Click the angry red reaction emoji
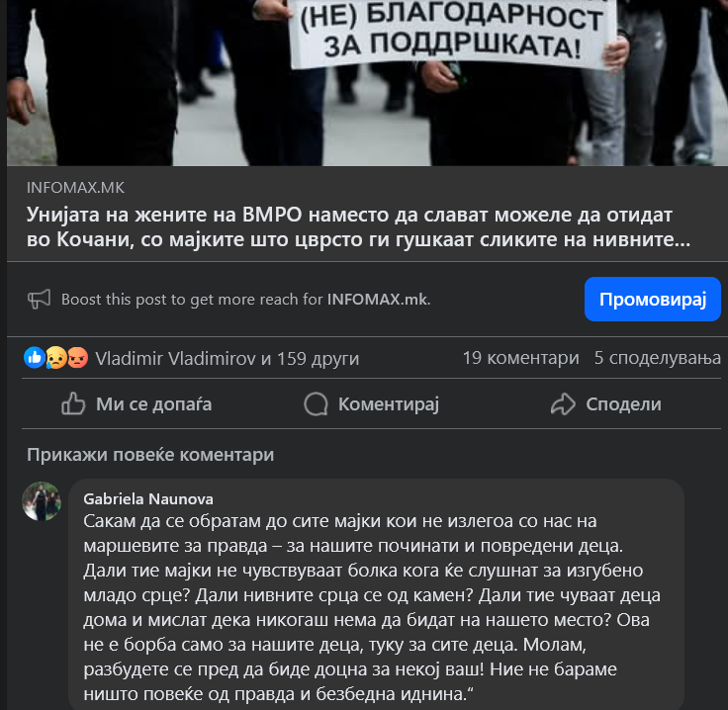Viewport: 728px width, 710px height. click(77, 358)
